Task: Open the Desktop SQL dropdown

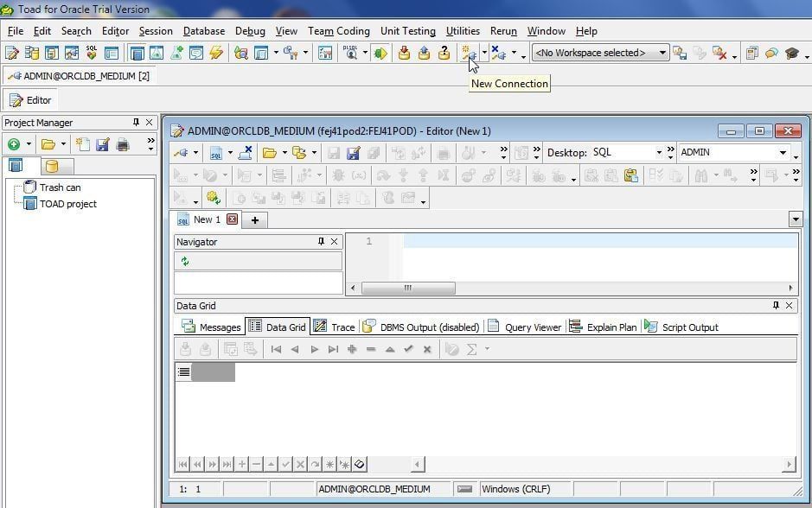Action: click(659, 153)
